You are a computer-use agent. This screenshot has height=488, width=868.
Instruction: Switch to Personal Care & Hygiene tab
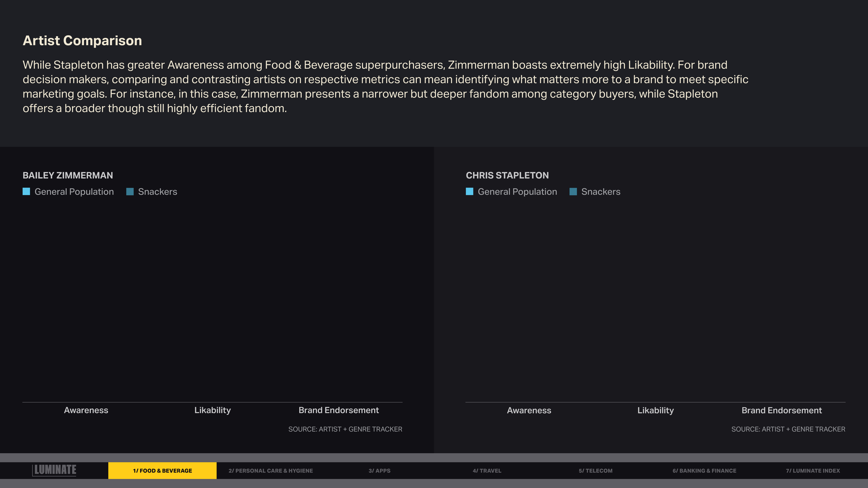(x=271, y=470)
